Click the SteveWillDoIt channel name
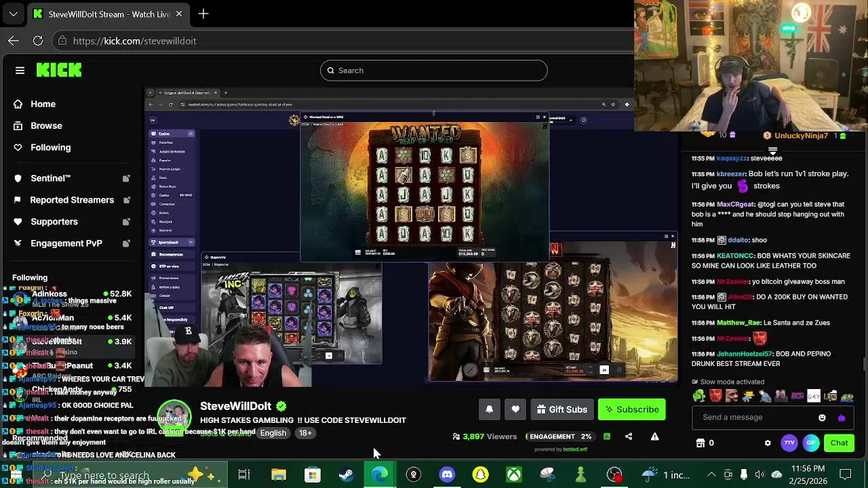868x488 pixels. coord(235,406)
